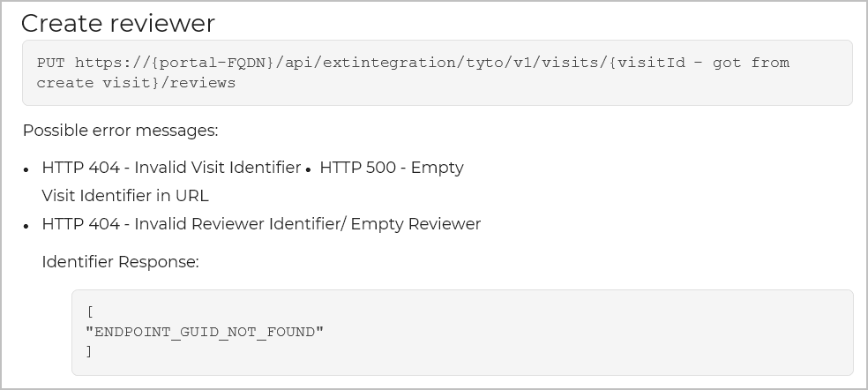Click the "Possible error messages:" text
The image size is (868, 390).
[x=120, y=131]
